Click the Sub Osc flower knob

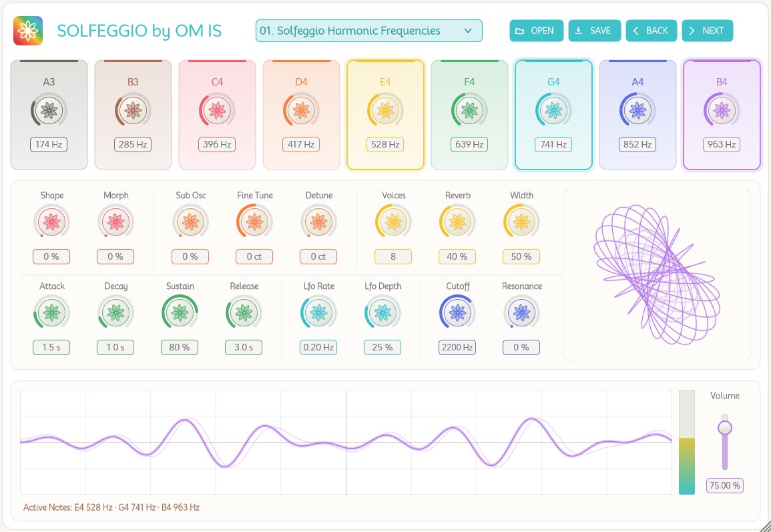click(190, 222)
